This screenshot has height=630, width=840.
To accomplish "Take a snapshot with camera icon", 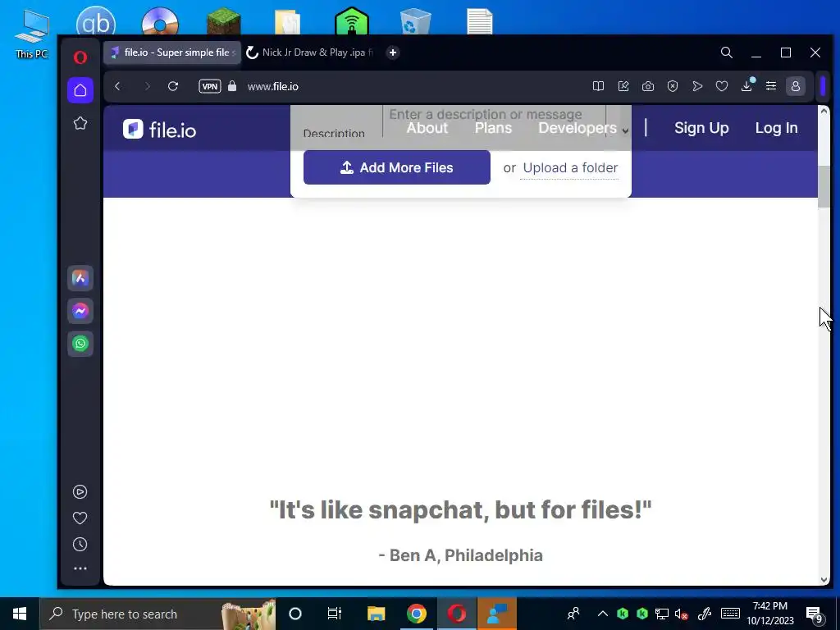I will [x=648, y=86].
